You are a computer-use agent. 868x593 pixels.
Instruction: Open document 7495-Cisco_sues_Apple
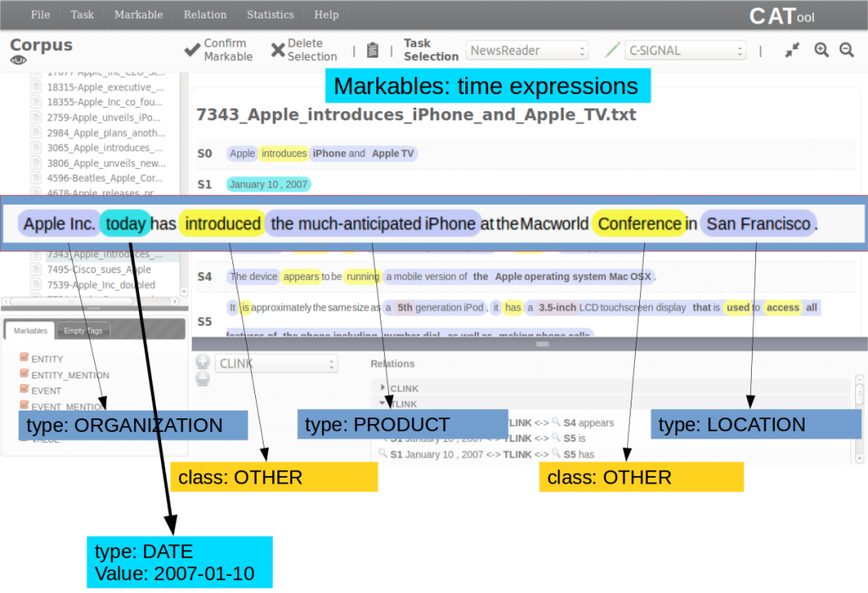click(x=98, y=269)
